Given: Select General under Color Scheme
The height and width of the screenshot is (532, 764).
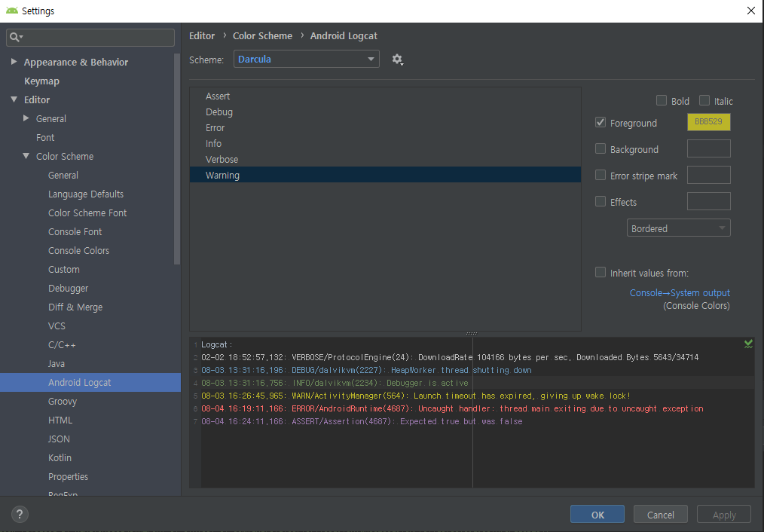Looking at the screenshot, I should tap(63, 175).
